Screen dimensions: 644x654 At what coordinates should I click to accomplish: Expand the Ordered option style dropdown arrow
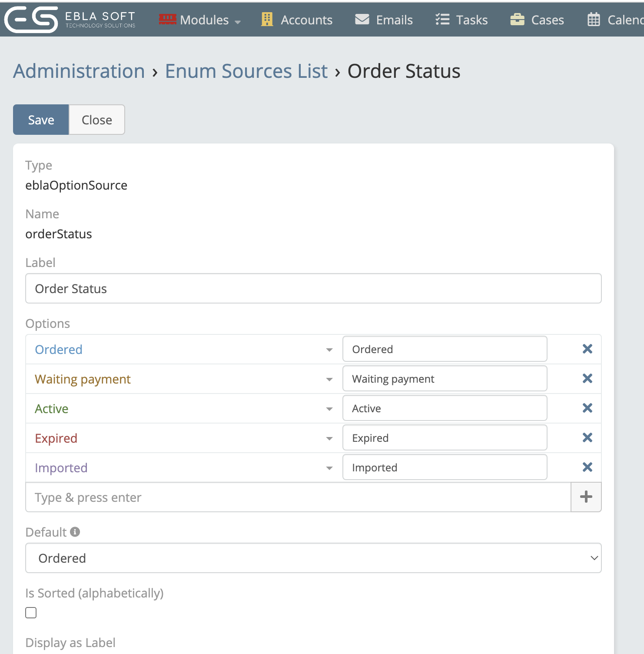[x=329, y=350]
